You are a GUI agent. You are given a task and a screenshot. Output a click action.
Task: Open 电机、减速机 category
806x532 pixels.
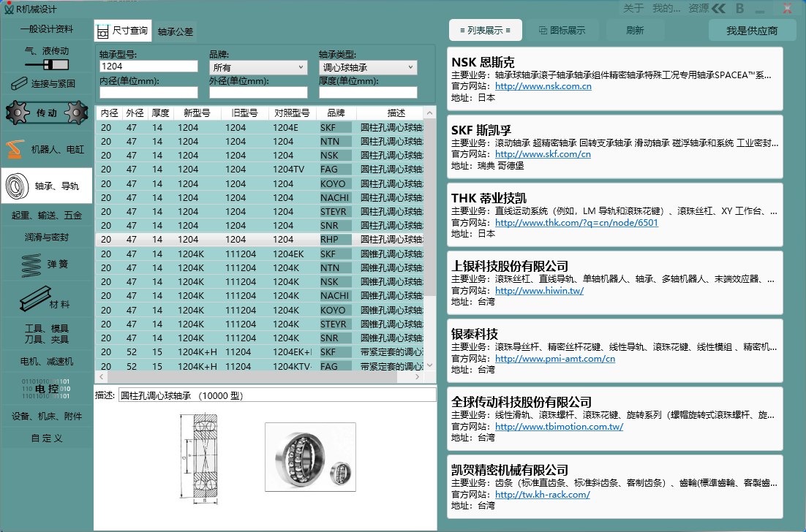pyautogui.click(x=47, y=362)
